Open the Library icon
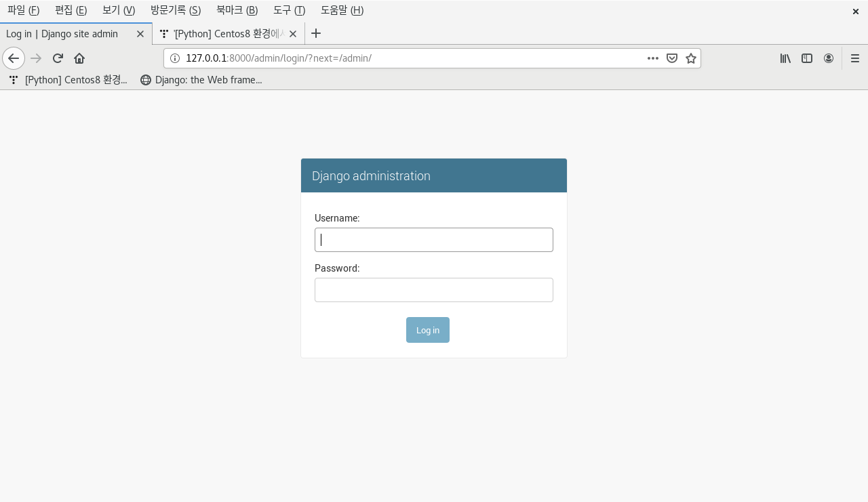Screen dimensions: 868x502 point(785,58)
